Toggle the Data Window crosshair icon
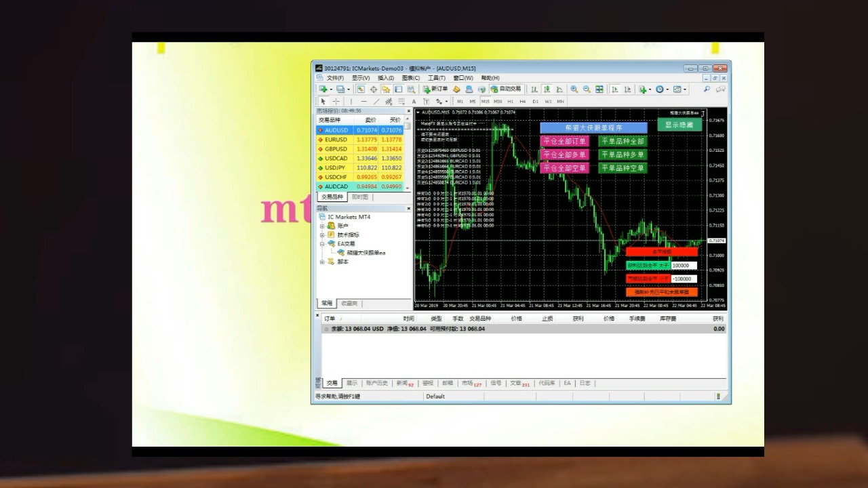The width and height of the screenshot is (868, 488). tap(374, 89)
